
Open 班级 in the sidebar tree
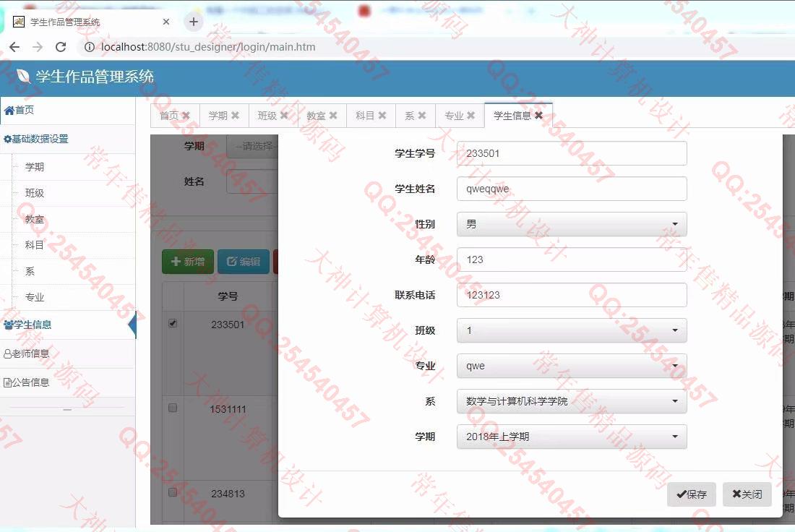[x=35, y=193]
